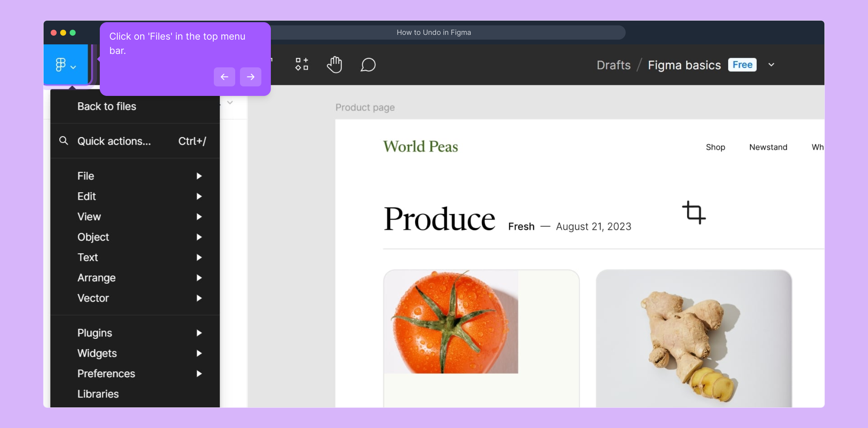
Task: Select the tomato product image
Action: [451, 322]
